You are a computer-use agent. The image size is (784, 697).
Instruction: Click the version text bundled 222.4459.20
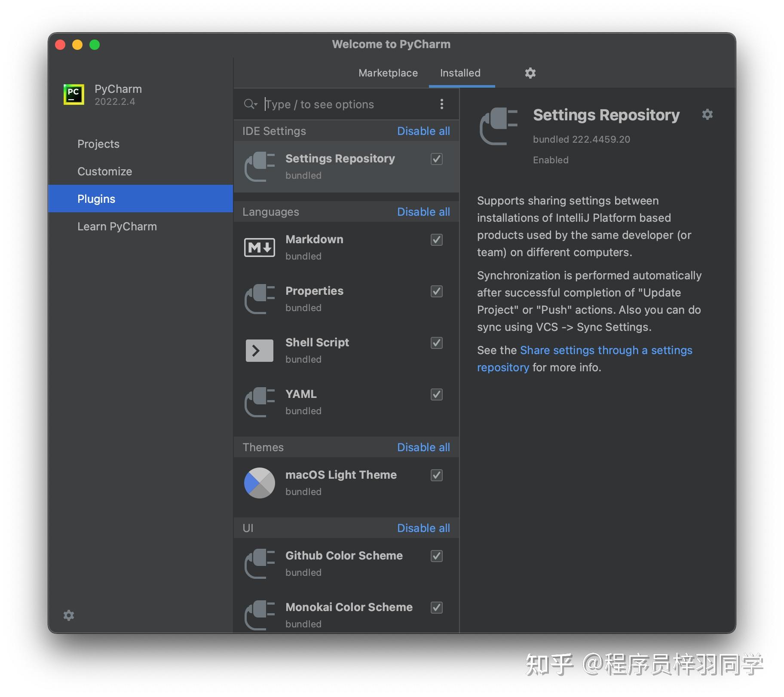point(581,139)
